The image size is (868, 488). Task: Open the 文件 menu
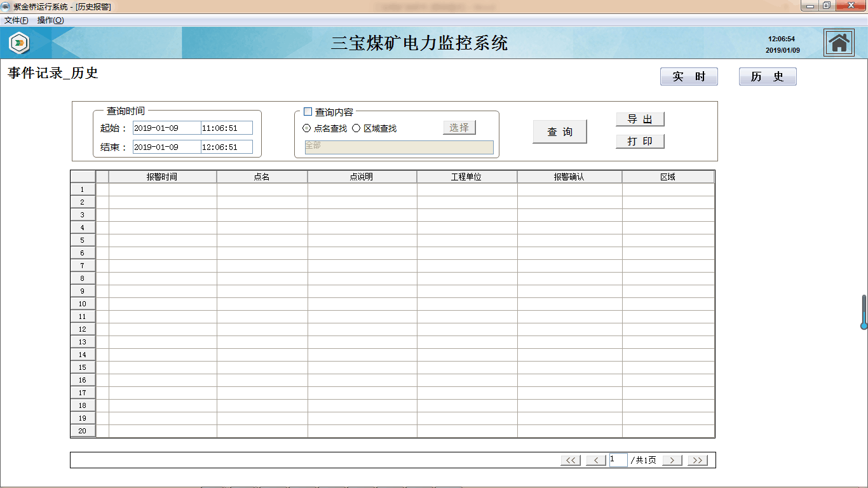16,20
